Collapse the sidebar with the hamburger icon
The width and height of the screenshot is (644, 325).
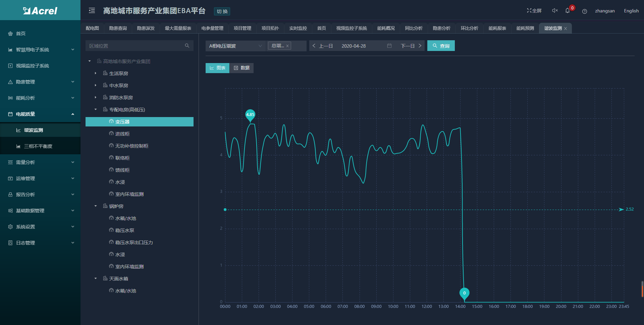point(92,11)
